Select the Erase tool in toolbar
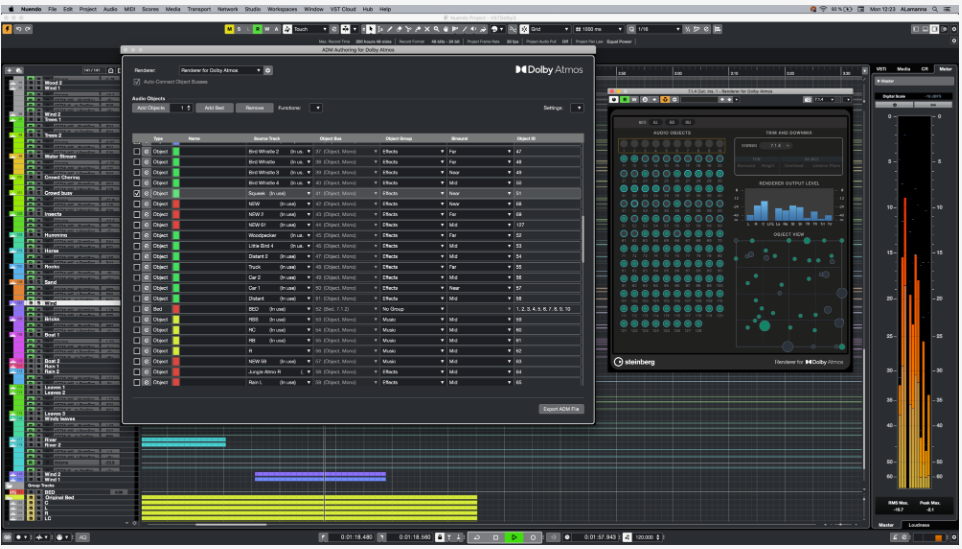 [x=399, y=29]
